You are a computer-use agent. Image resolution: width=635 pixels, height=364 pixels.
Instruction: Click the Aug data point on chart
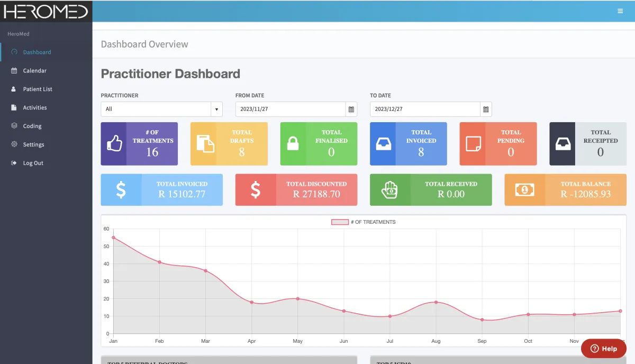pos(436,302)
